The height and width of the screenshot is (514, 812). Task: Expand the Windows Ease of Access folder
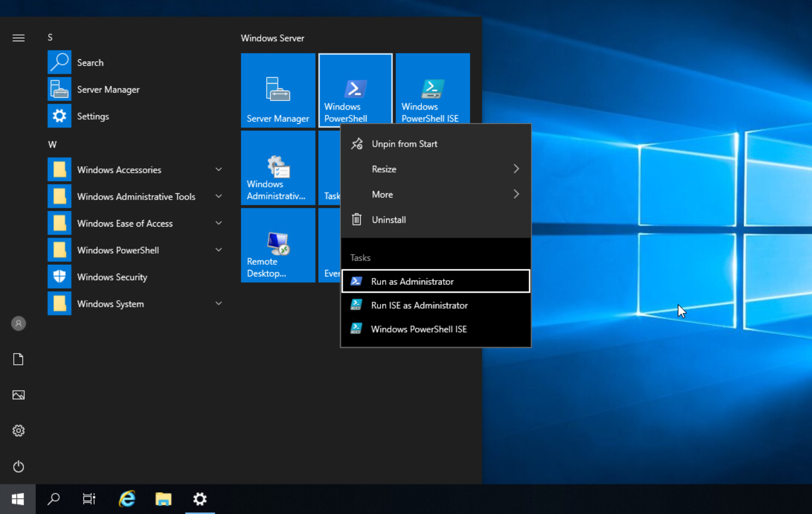pyautogui.click(x=136, y=223)
